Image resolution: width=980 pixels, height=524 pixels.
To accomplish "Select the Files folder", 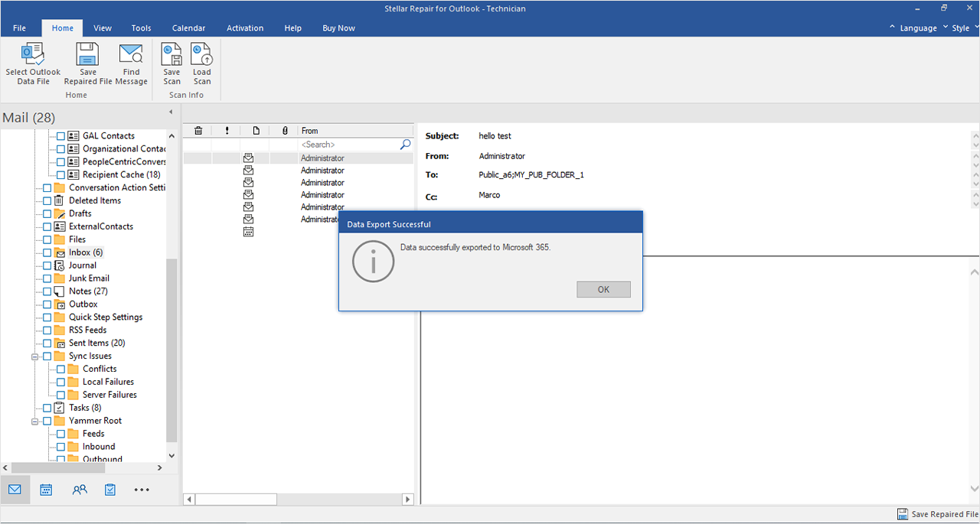I will 77,239.
